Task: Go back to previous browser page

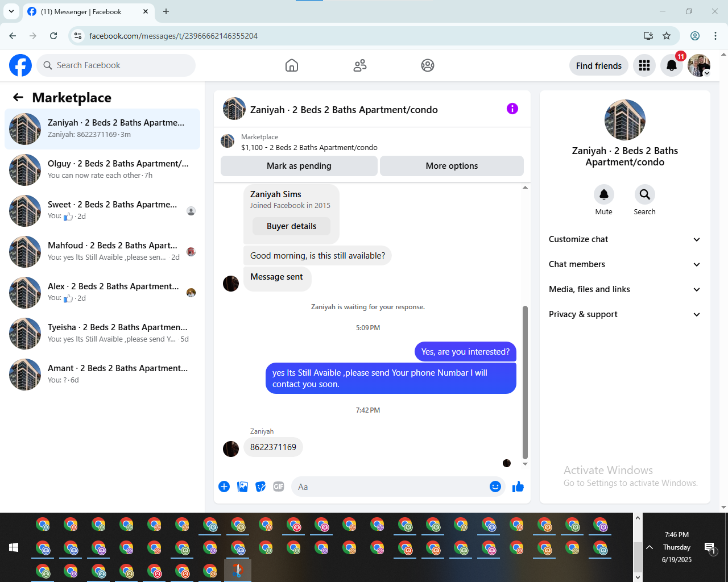Action: point(13,36)
